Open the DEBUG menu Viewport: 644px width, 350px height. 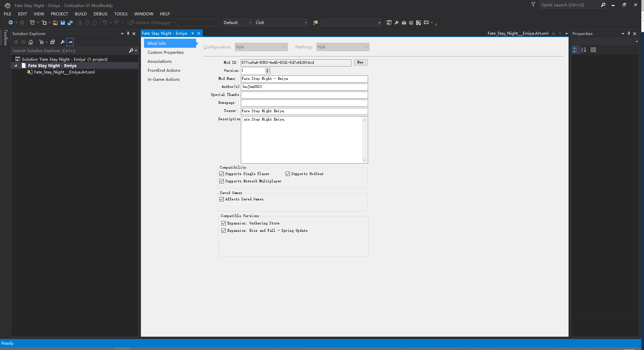pyautogui.click(x=101, y=14)
